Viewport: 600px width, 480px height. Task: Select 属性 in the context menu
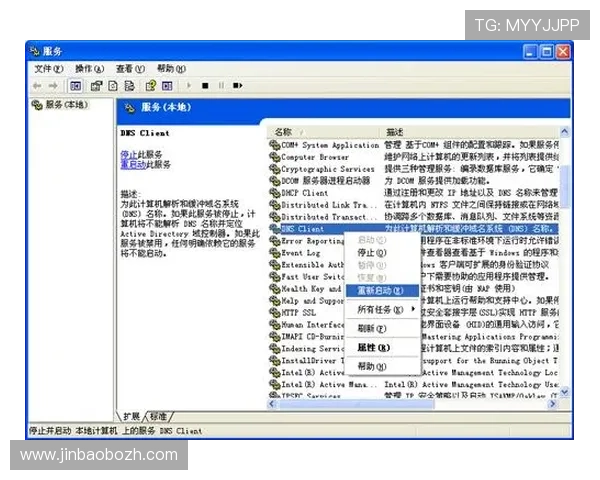[x=373, y=347]
